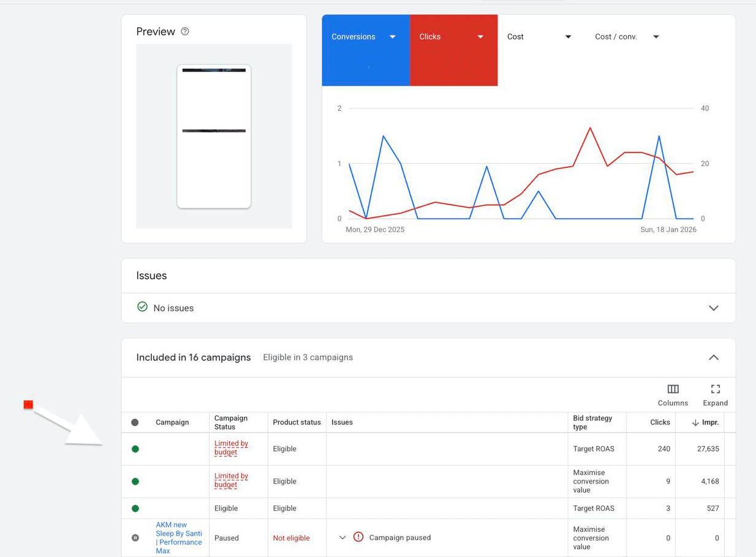Open the Cost / conv. metric dropdown
The image size is (756, 557).
[656, 37]
